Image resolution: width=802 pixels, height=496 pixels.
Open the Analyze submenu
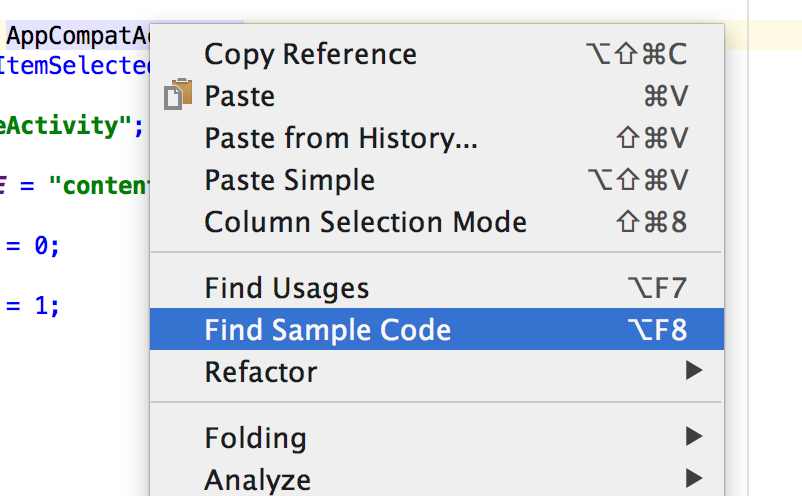pyautogui.click(x=437, y=479)
